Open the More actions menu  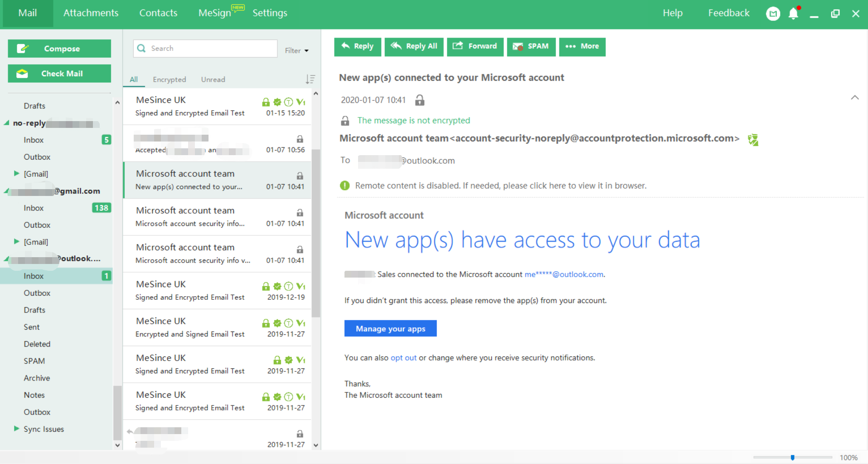(582, 47)
